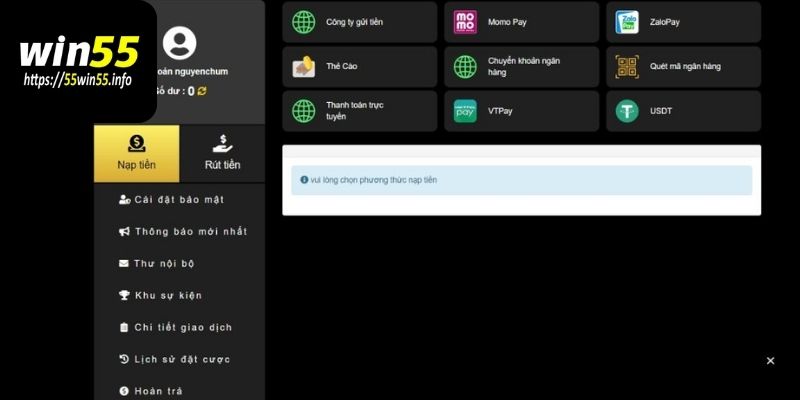
Task: Open Hoàn trả menu item
Action: pyautogui.click(x=179, y=391)
